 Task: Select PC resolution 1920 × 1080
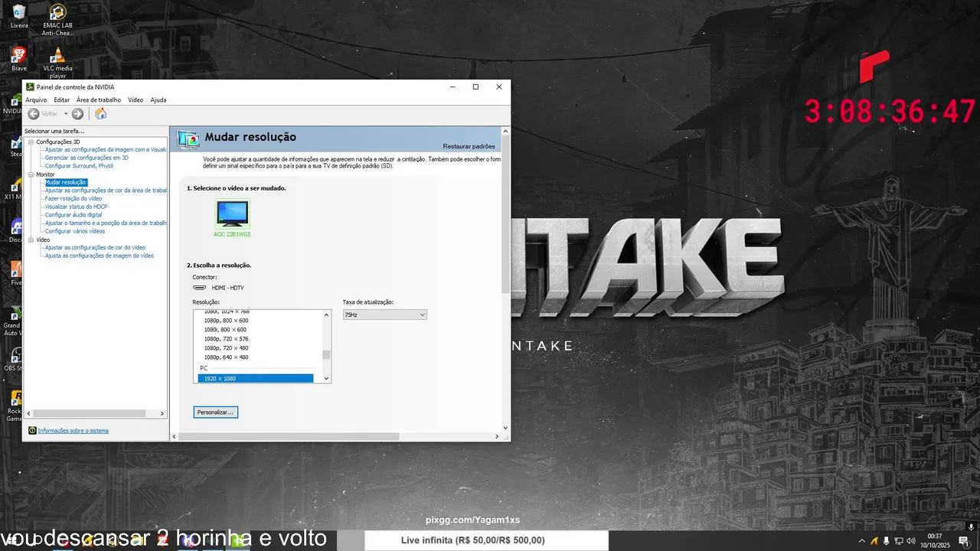coord(256,379)
